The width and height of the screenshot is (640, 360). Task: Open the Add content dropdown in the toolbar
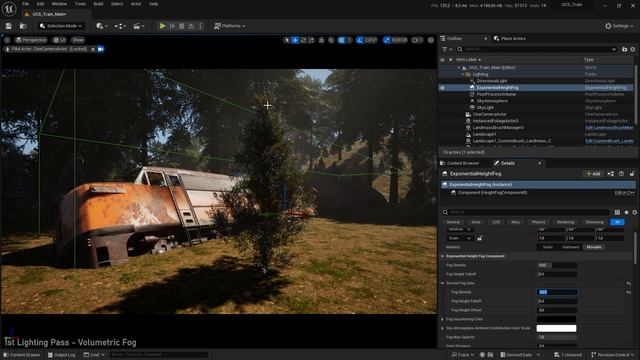click(102, 26)
